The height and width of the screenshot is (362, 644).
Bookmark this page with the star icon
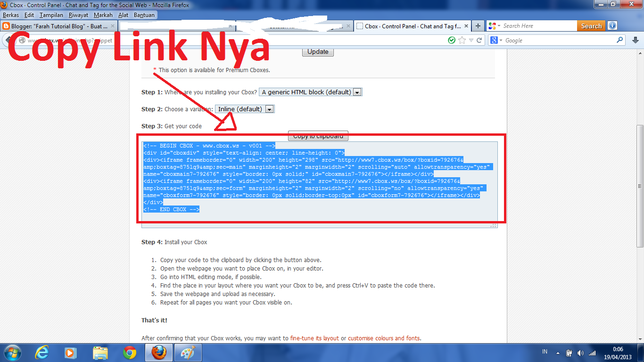tap(462, 41)
